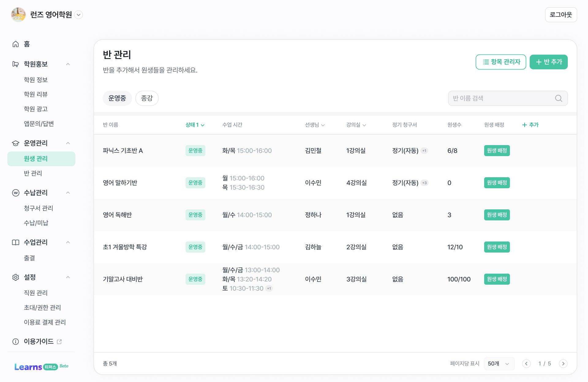588x382 pixels.
Task: Click the 설정 gear icon
Action: [16, 277]
